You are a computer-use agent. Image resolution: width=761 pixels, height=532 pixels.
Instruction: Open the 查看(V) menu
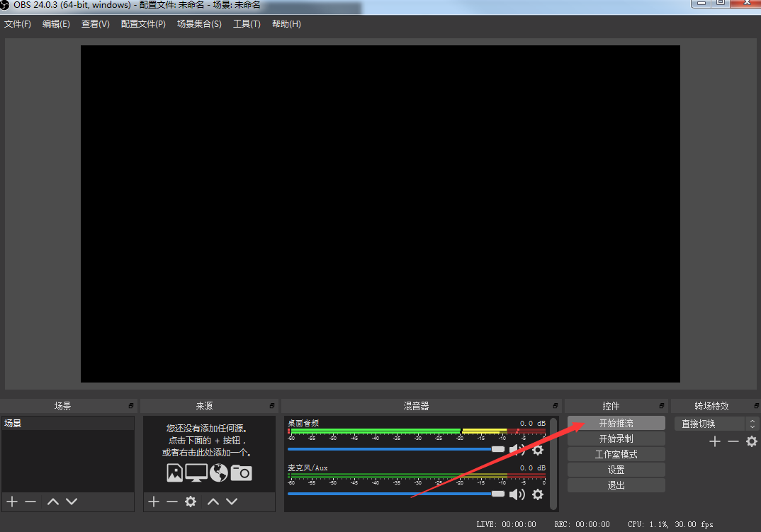pos(95,24)
